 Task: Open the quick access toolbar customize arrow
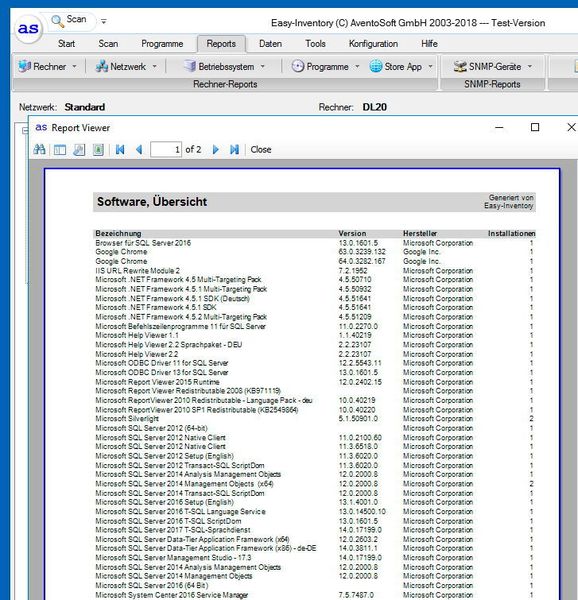pyautogui.click(x=104, y=21)
